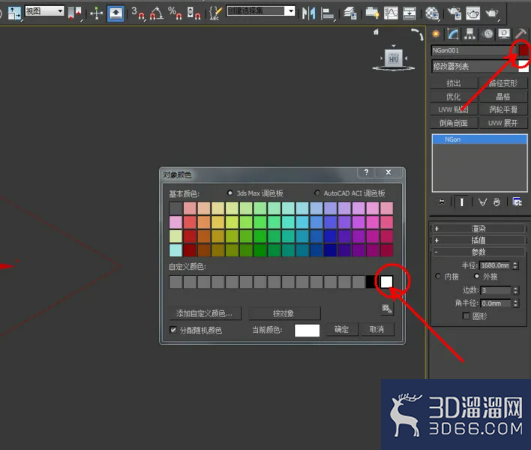Open the Graphite ribbon toggle icon
The width and height of the screenshot is (531, 450).
[372, 13]
